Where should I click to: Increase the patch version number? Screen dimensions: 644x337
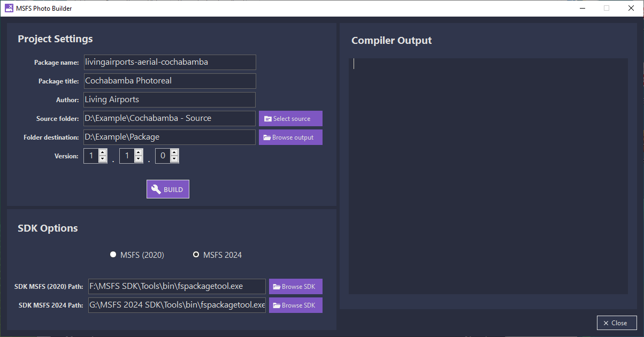point(174,153)
